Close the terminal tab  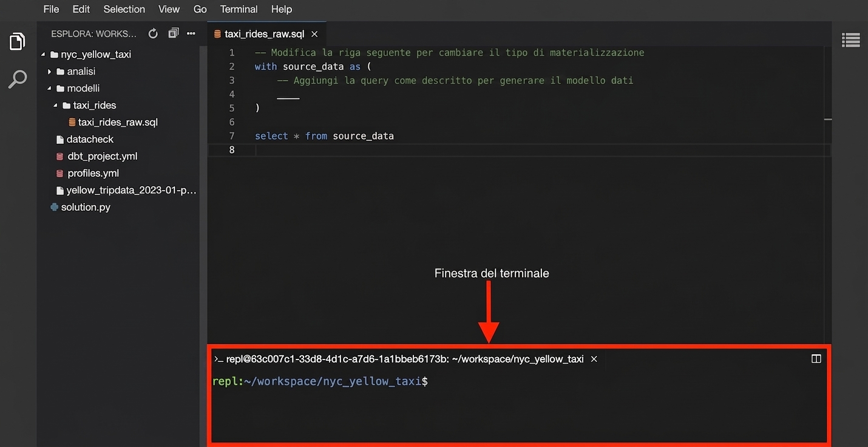click(x=594, y=359)
